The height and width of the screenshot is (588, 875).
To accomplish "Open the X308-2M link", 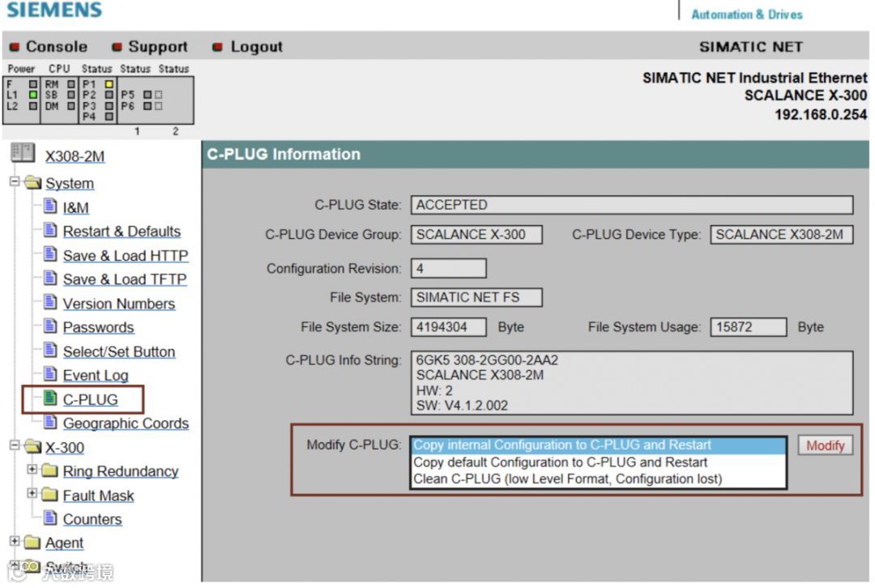I will pyautogui.click(x=75, y=156).
